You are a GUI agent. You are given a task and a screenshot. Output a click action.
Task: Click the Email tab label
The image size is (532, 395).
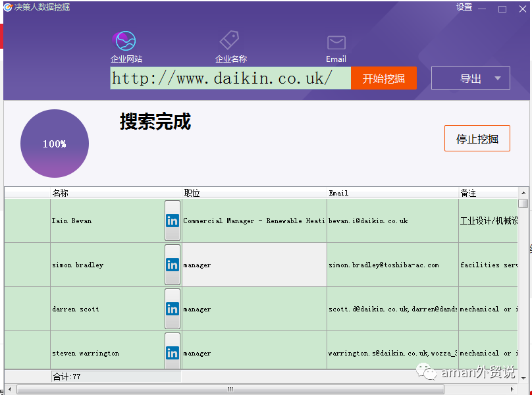coord(336,59)
